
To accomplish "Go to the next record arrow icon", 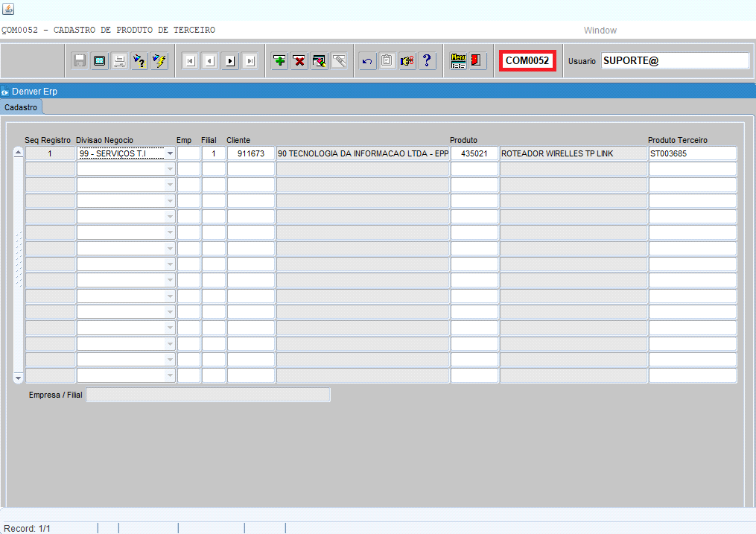I will pyautogui.click(x=230, y=61).
